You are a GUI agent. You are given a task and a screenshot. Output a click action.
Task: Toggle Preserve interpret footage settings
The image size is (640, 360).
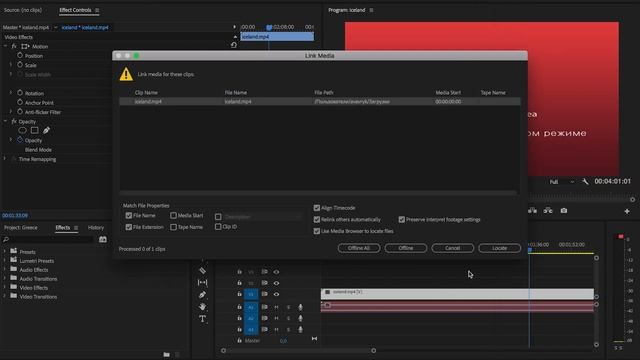coord(402,220)
